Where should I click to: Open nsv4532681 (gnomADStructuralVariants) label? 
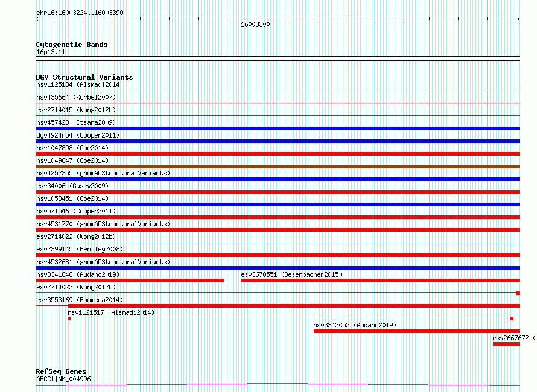(103, 262)
